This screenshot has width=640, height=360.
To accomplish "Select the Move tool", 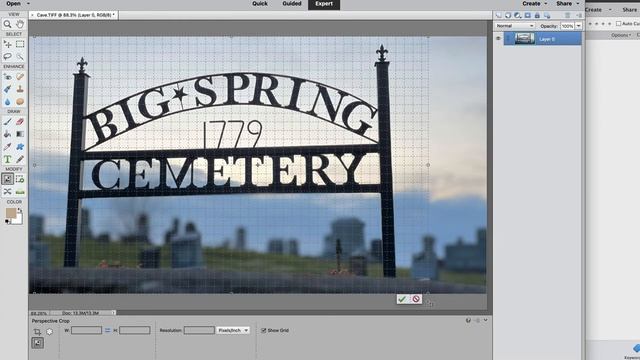I will [7, 44].
